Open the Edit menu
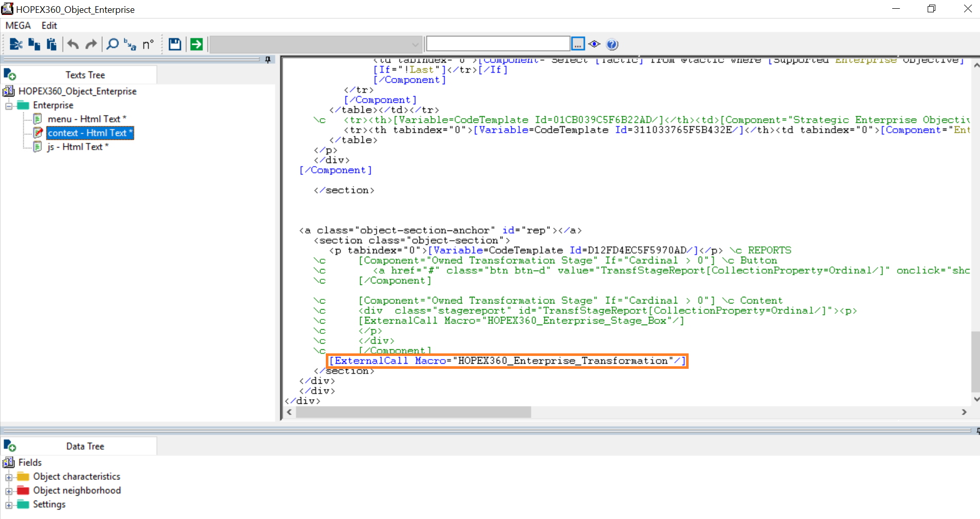This screenshot has height=519, width=980. click(49, 25)
